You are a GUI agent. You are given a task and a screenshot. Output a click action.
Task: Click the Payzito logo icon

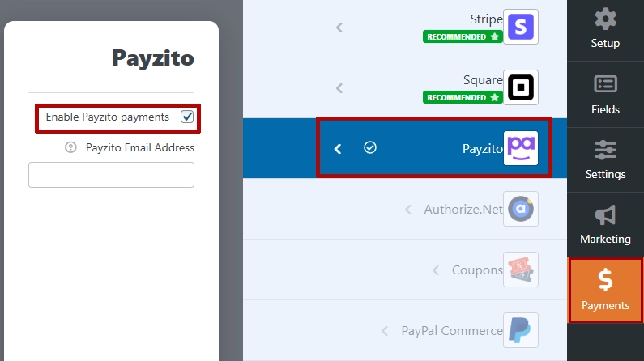click(x=520, y=148)
